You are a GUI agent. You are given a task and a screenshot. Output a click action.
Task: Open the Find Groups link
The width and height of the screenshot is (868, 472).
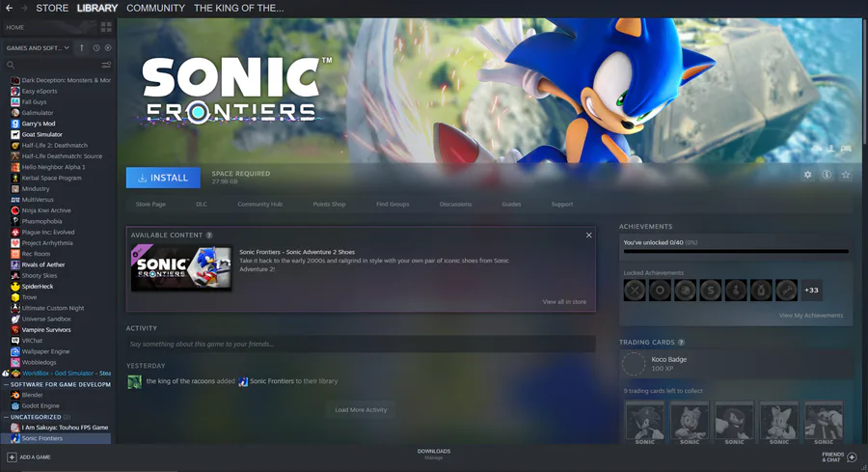pyautogui.click(x=393, y=204)
